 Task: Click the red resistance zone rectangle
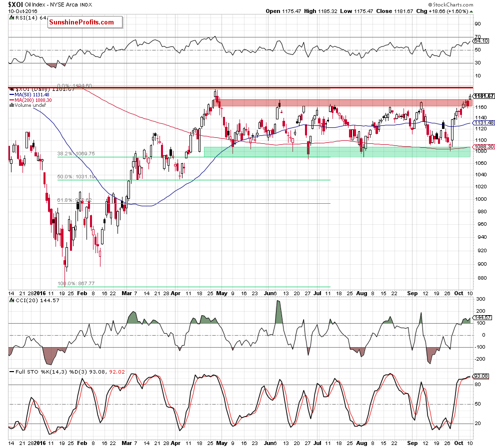click(342, 103)
